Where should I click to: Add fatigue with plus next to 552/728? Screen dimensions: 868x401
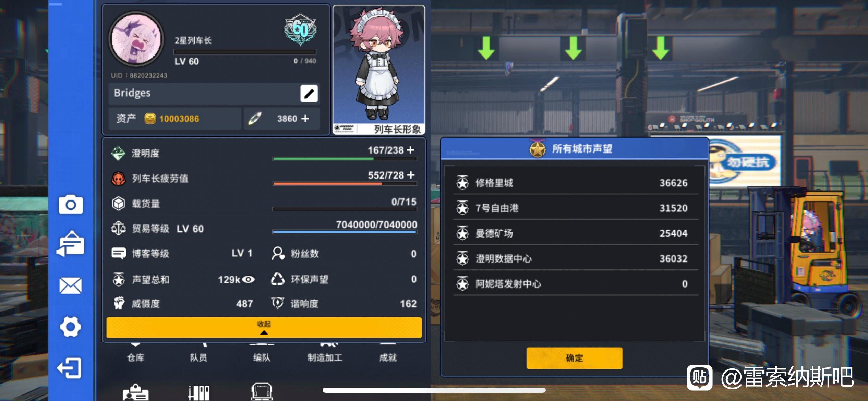[411, 175]
